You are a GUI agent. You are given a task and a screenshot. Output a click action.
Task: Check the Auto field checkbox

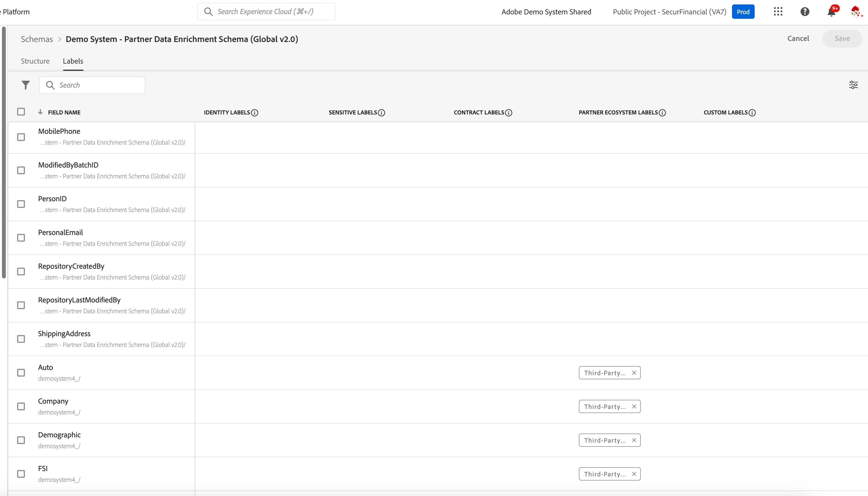pyautogui.click(x=21, y=373)
